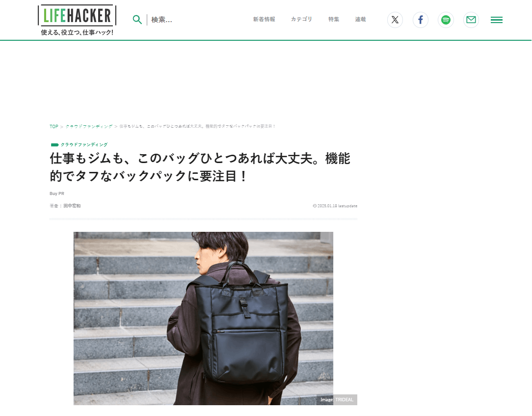Screen dimensions: 532x416
Task: Follow the クラウドファンディング breadcrumb link
Action: [89, 126]
